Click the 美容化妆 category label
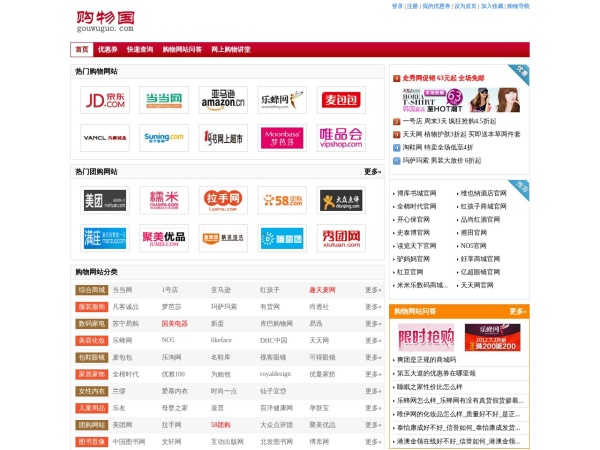 (x=92, y=341)
